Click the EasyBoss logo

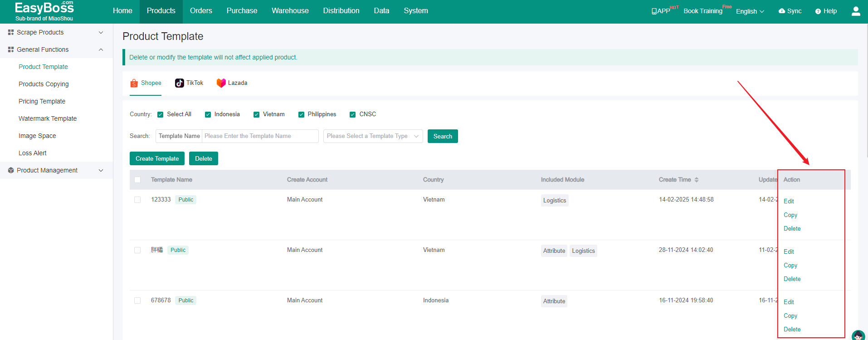point(44,11)
